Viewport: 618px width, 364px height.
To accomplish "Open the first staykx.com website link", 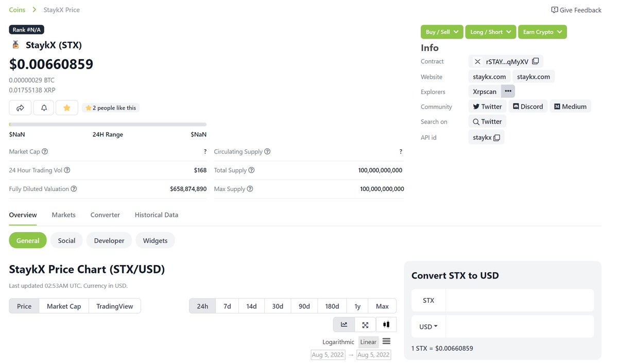I will (489, 77).
